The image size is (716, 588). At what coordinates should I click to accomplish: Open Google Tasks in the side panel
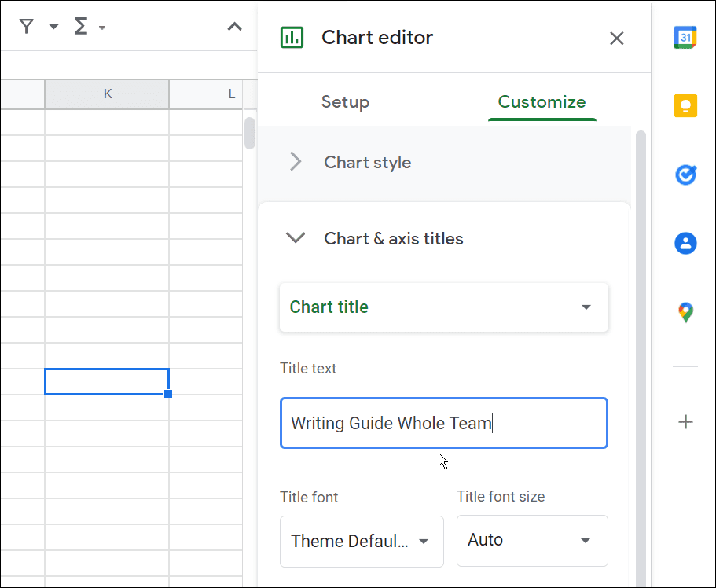[685, 175]
